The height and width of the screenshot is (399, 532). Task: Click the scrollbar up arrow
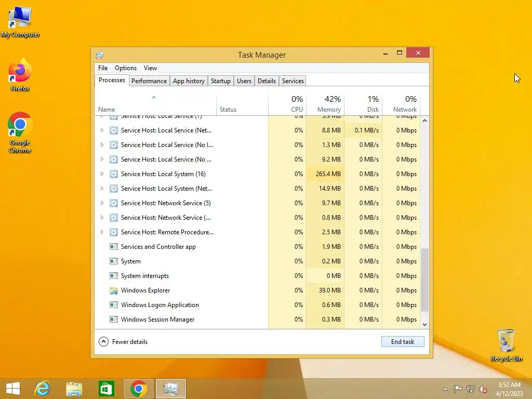[x=424, y=121]
